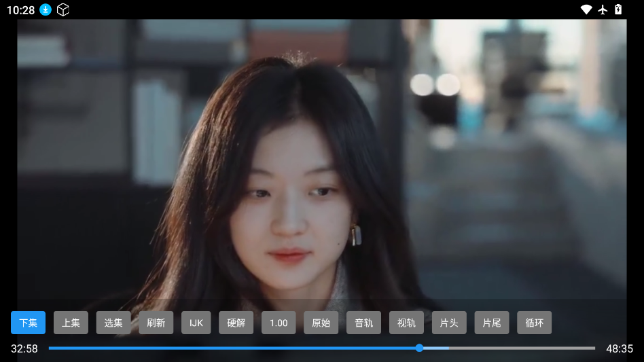This screenshot has width=644, height=362.
Task: Toggle loop playback 循环
Action: [x=535, y=323]
